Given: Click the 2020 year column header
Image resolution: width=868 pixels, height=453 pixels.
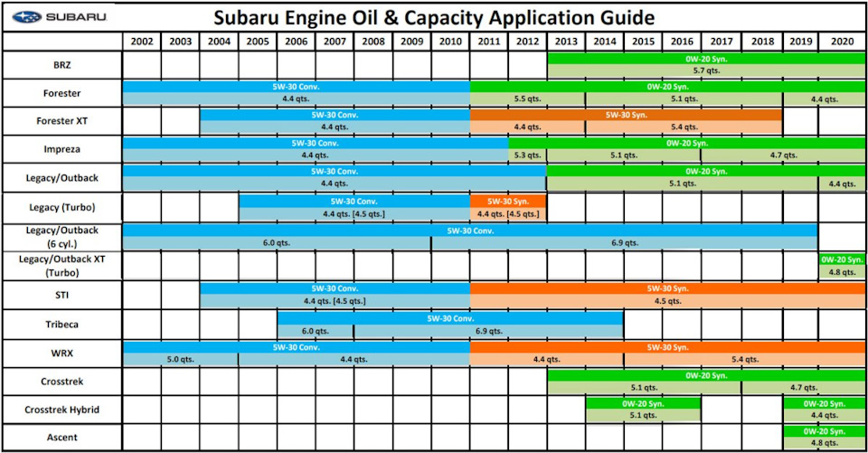Looking at the screenshot, I should pyautogui.click(x=842, y=42).
